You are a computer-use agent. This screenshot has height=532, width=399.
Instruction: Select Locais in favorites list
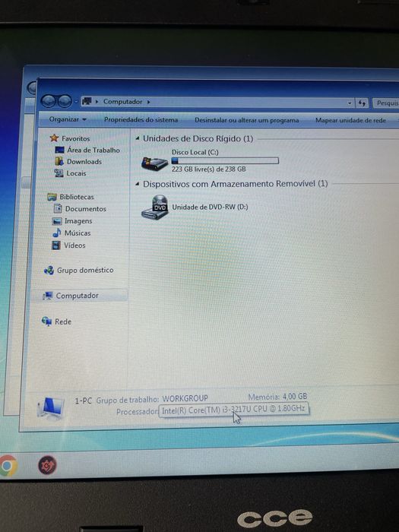(x=76, y=173)
